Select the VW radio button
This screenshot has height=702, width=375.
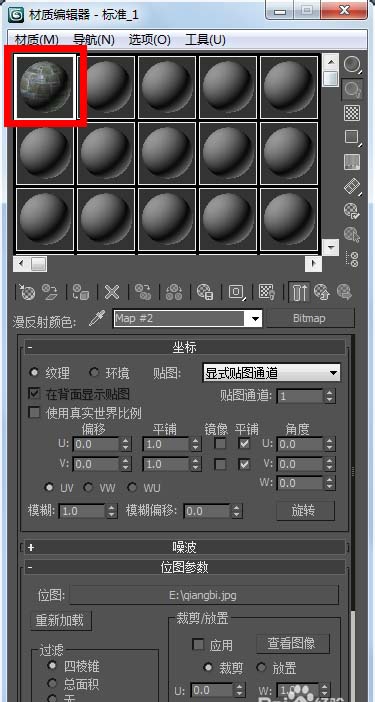(x=88, y=487)
